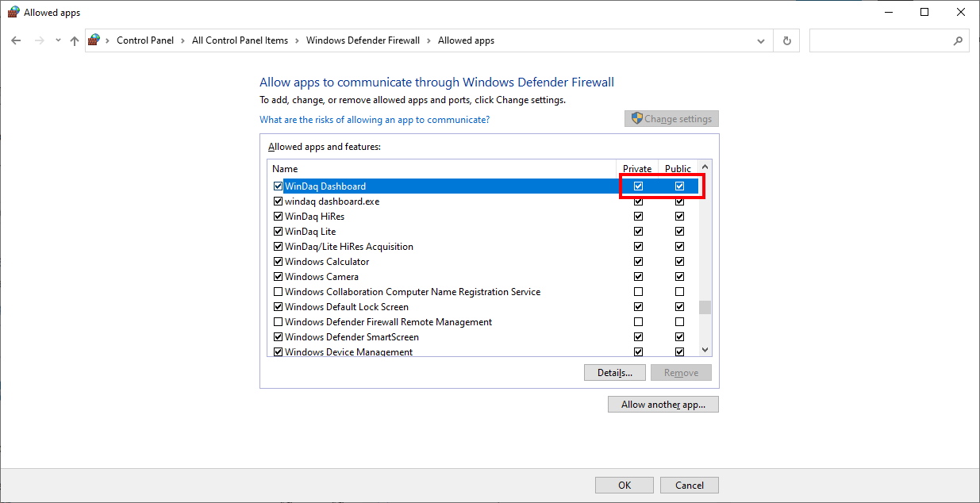Click the Private column header
980x503 pixels.
point(637,168)
